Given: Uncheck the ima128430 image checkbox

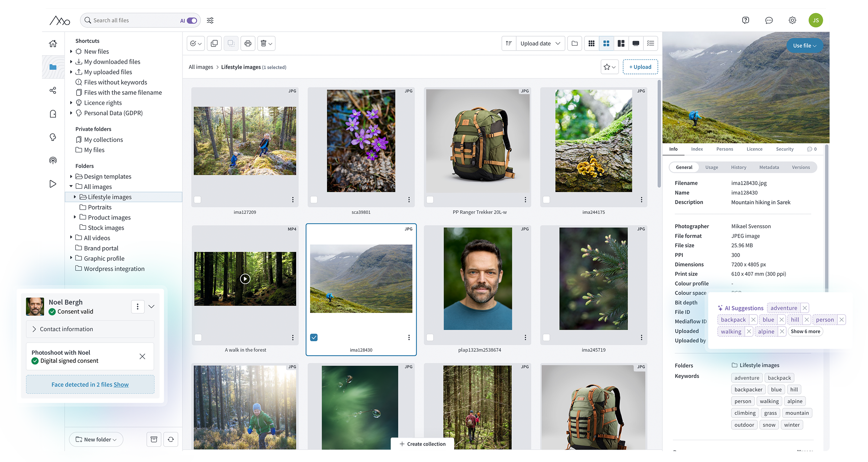Looking at the screenshot, I should [314, 337].
